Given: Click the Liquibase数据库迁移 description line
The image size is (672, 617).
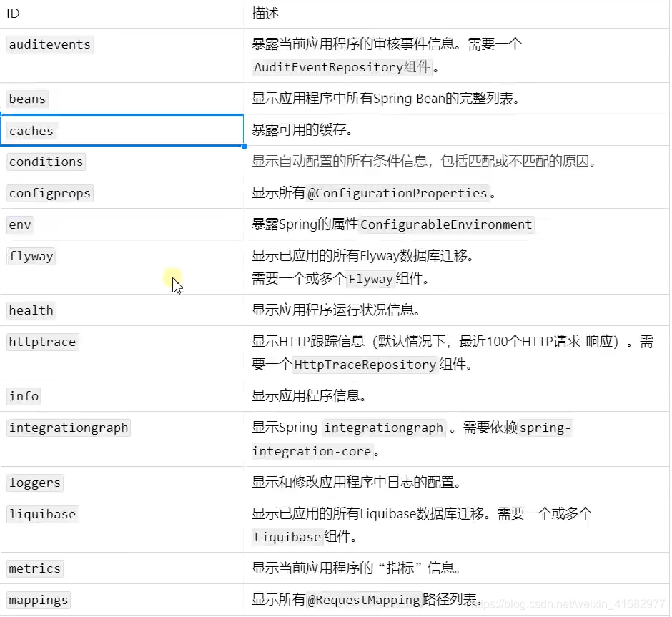Looking at the screenshot, I should [422, 513].
